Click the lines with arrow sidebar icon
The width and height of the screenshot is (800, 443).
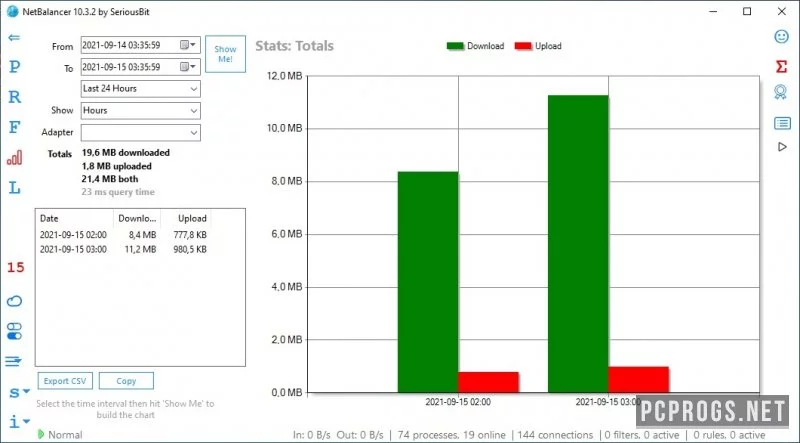14,361
